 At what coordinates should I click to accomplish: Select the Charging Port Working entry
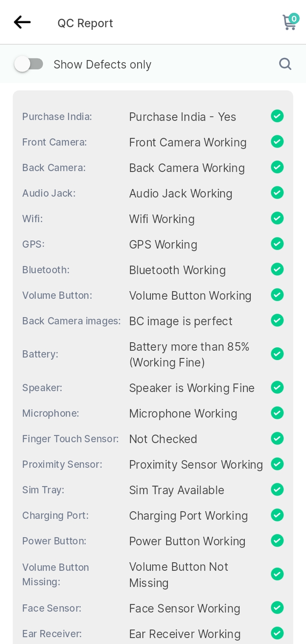[x=188, y=516]
